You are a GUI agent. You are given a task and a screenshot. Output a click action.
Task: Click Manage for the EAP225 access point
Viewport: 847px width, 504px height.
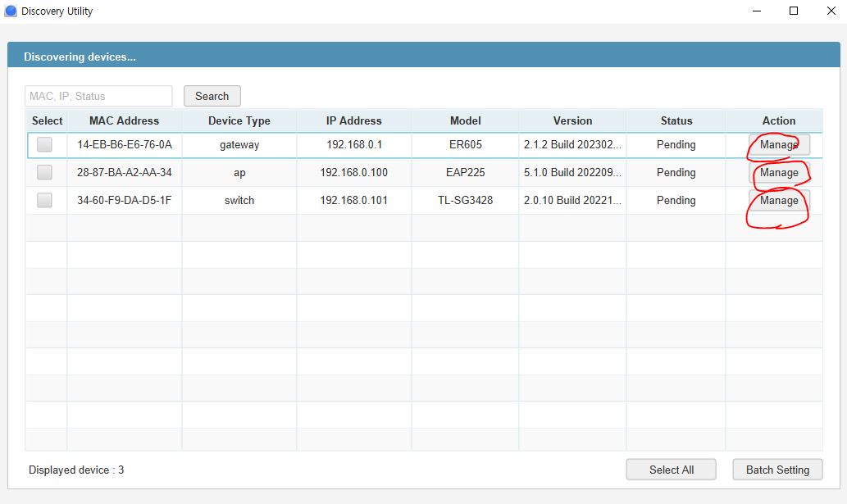(779, 173)
